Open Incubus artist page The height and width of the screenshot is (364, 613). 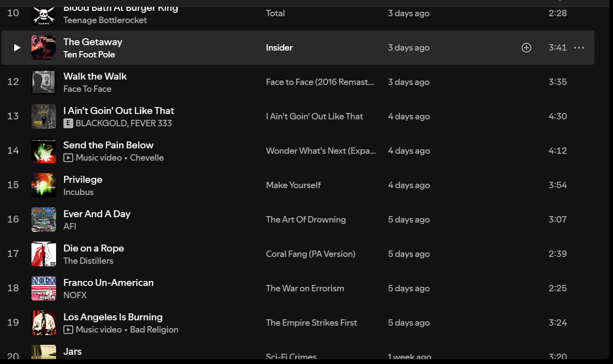pos(78,192)
